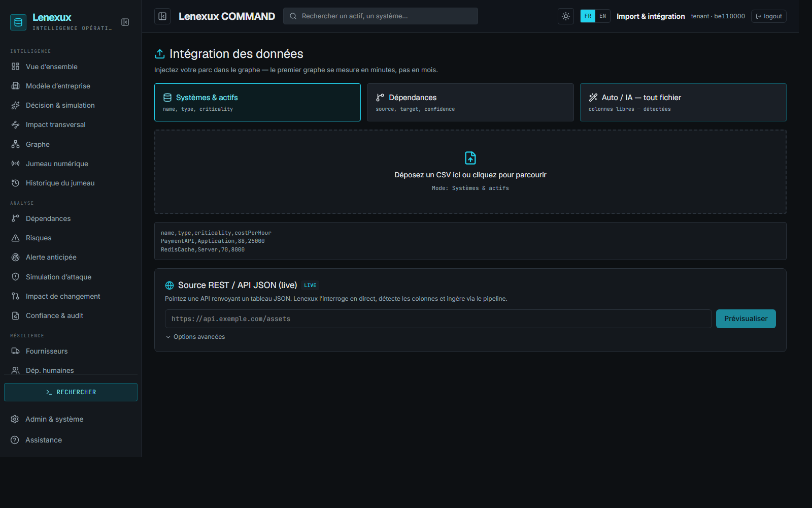Toggle the panel icon beside Lenexux COMMAND
812x508 pixels.
coord(162,16)
